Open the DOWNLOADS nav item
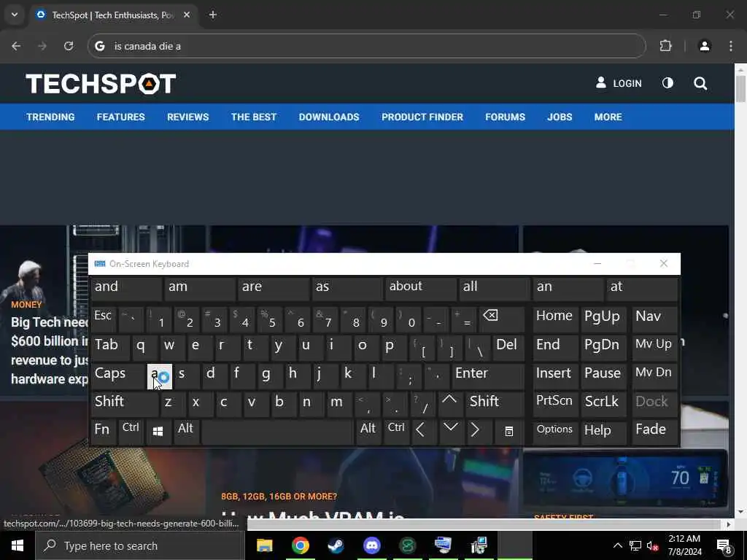This screenshot has width=747, height=560. click(329, 117)
